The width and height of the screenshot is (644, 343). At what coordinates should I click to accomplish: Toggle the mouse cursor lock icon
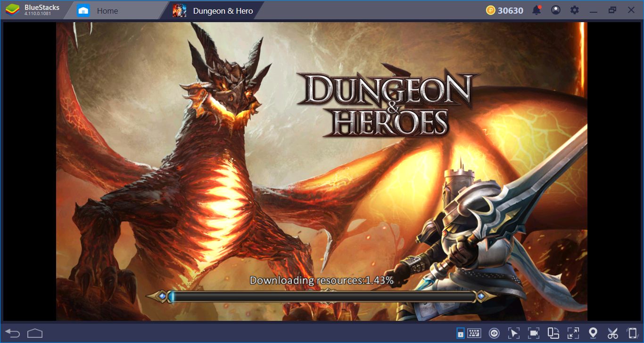513,333
